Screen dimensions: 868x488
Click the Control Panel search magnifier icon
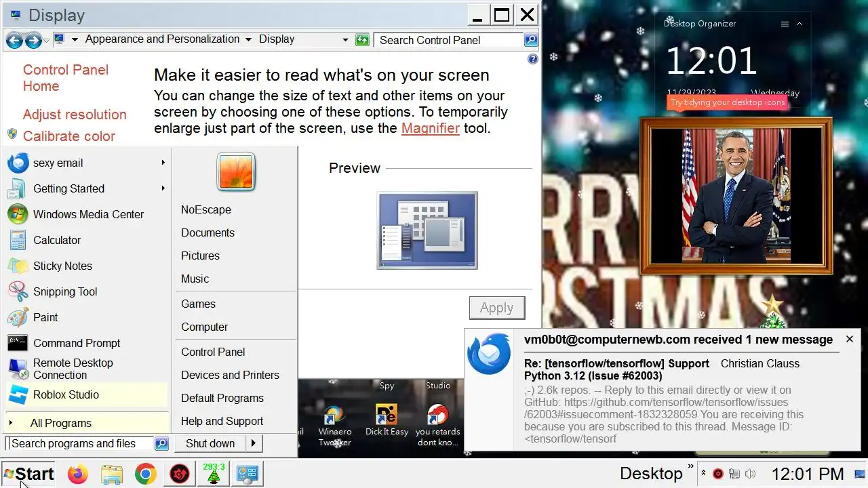coord(531,40)
